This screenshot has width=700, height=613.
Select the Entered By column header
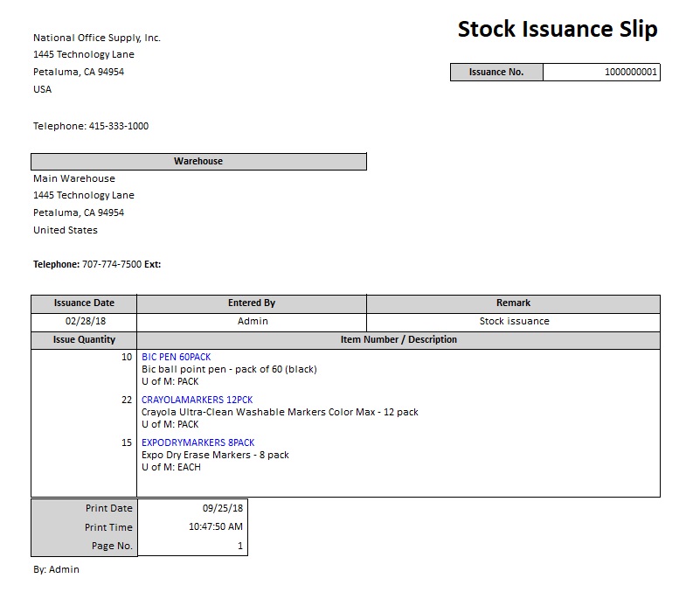pyautogui.click(x=252, y=303)
